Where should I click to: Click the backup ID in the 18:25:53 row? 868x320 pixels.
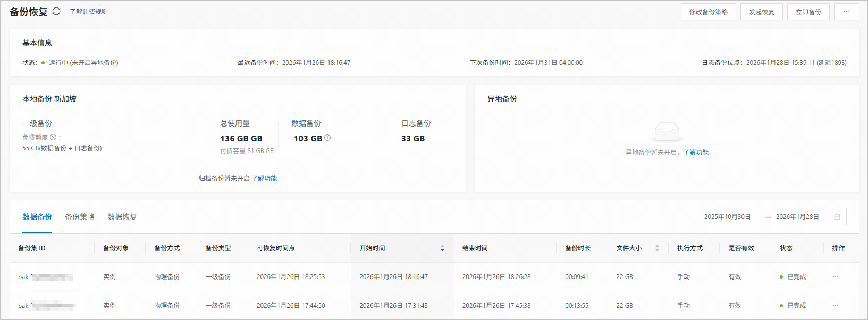click(x=45, y=277)
